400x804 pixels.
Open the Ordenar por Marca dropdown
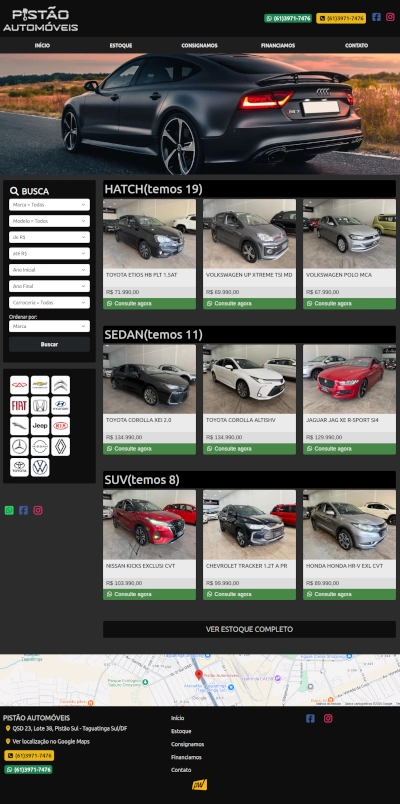(x=49, y=326)
